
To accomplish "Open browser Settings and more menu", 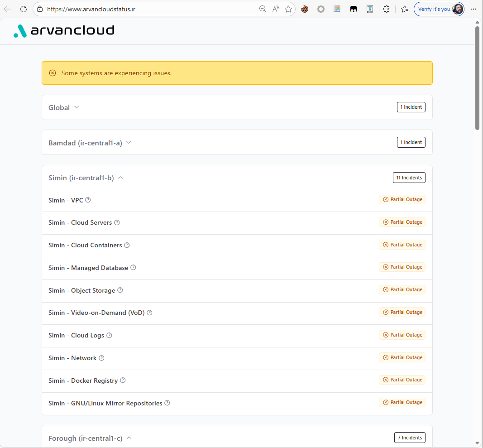I will (473, 9).
